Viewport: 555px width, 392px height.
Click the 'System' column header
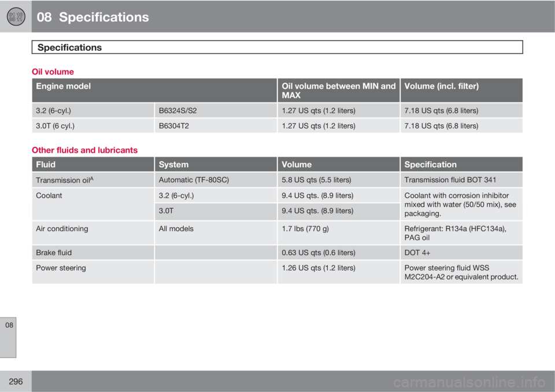tap(216, 164)
